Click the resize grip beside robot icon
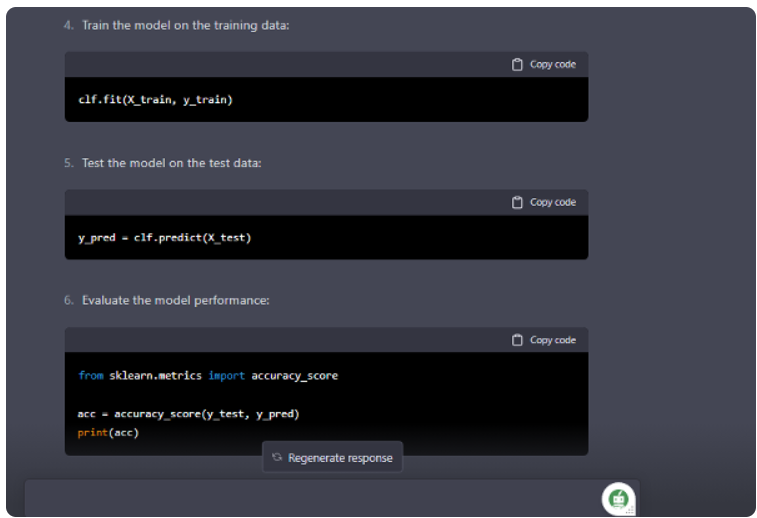The width and height of the screenshot is (757, 518). pos(630,510)
